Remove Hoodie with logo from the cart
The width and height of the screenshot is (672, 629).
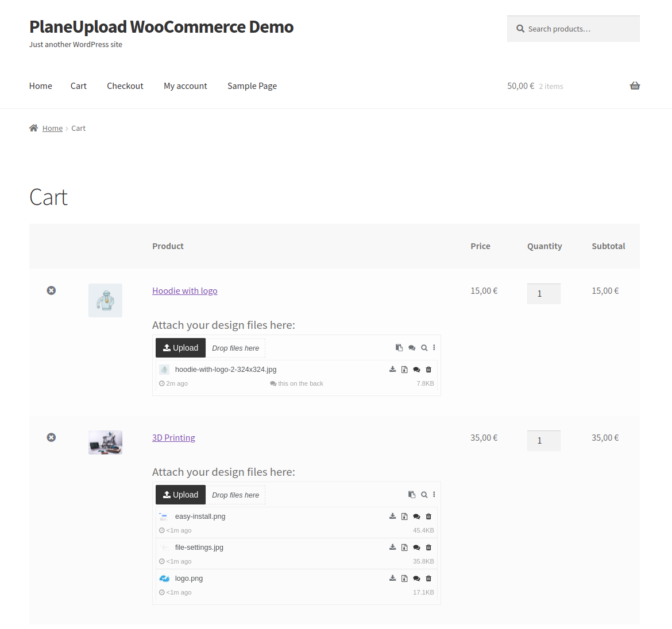[51, 290]
